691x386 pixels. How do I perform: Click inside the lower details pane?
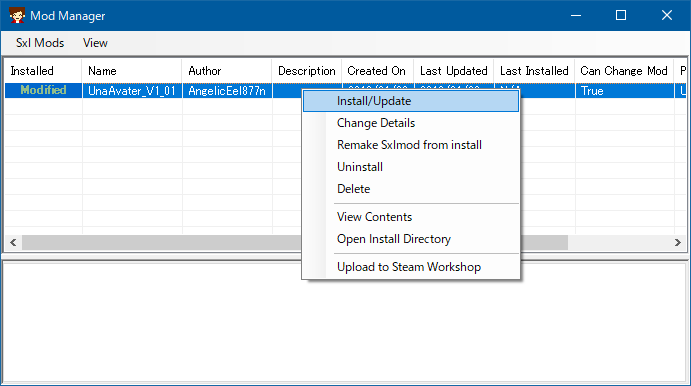click(345, 322)
